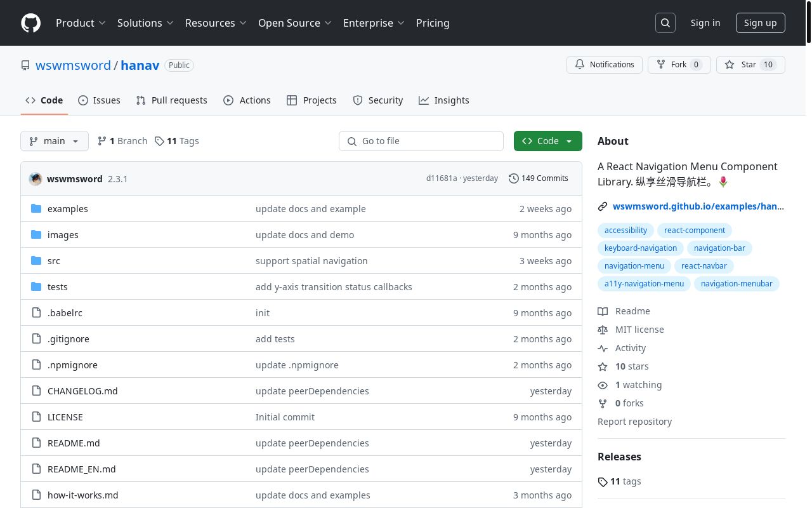Click the Sign up button

pyautogui.click(x=760, y=23)
